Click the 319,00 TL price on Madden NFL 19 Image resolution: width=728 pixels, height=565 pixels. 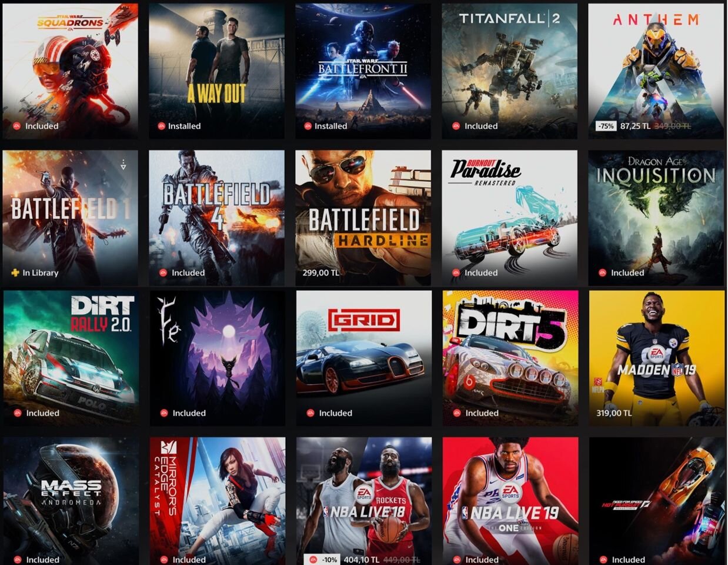coord(614,413)
